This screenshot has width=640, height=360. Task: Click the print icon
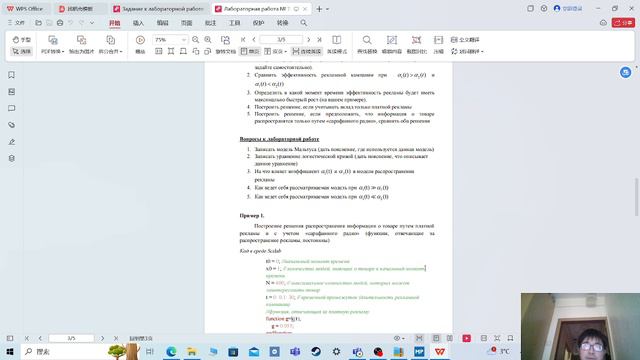coord(60,23)
